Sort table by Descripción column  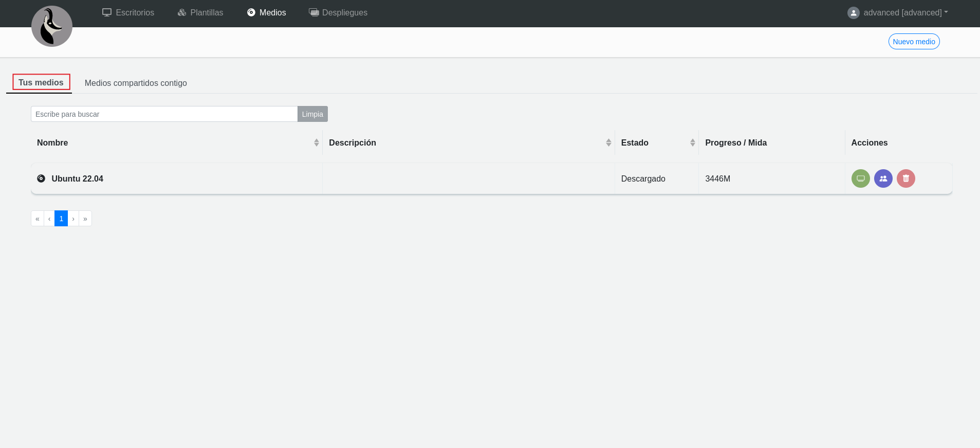coord(608,142)
